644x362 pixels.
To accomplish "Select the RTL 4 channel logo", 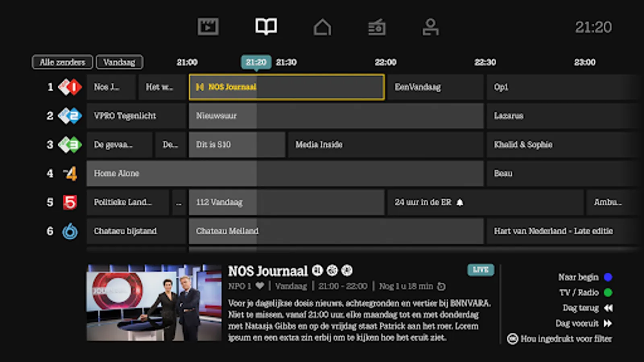I will [x=70, y=174].
